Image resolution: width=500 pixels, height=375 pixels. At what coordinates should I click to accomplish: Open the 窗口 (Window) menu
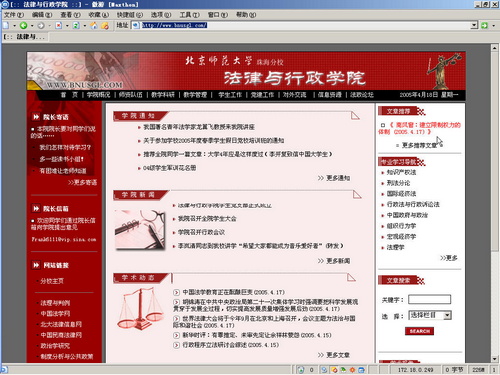point(218,15)
